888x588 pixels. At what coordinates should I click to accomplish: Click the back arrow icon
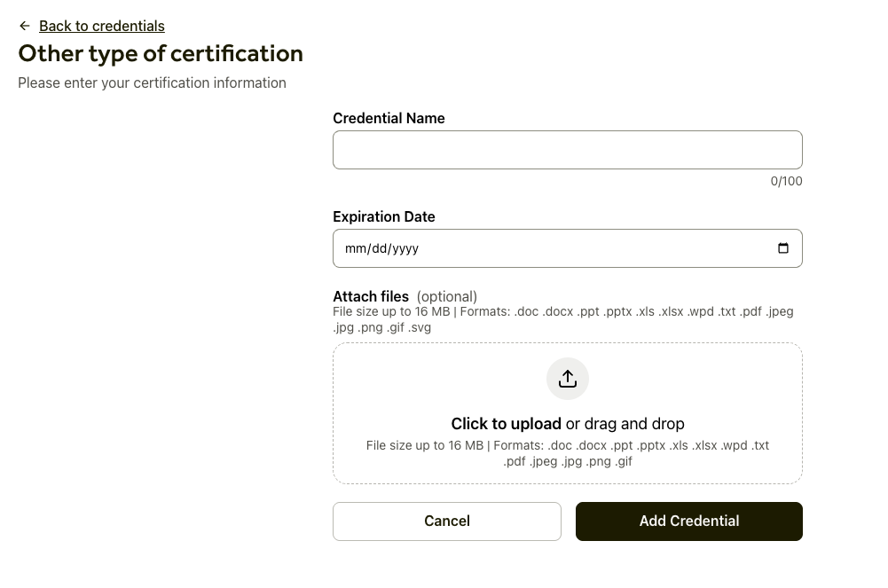[x=25, y=26]
